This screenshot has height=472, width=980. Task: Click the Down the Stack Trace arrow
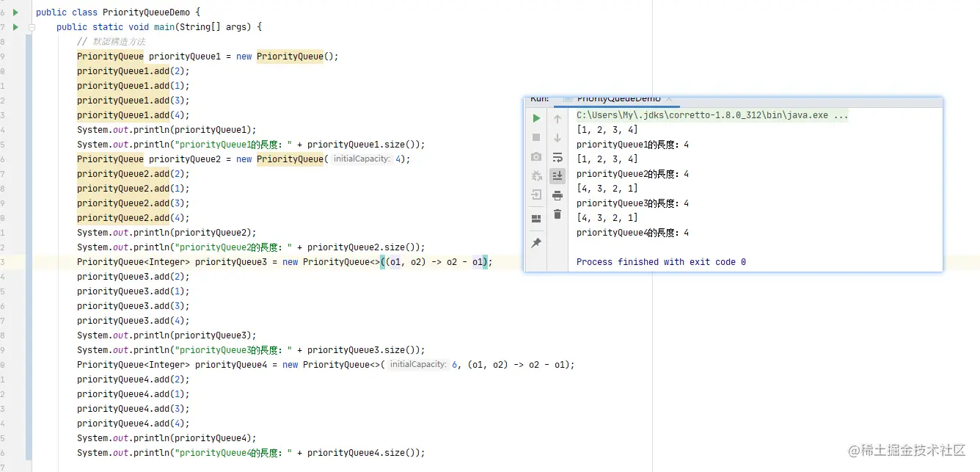click(x=557, y=137)
